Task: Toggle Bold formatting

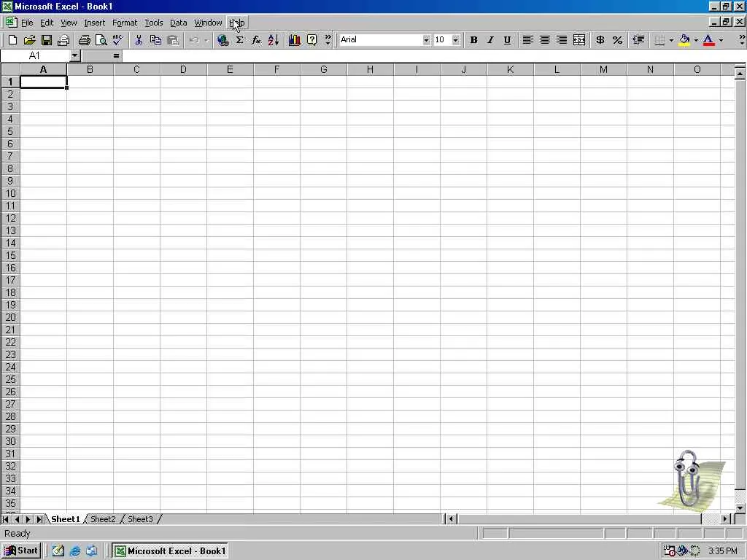Action: pyautogui.click(x=473, y=40)
